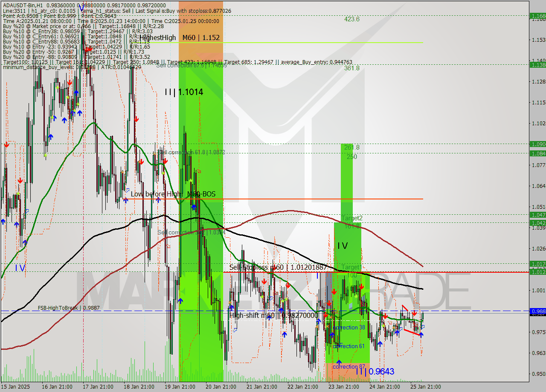The image size is (546, 392).
Task: Click 'High-shift m60 | 0.98270000' label
Action: pos(273,315)
